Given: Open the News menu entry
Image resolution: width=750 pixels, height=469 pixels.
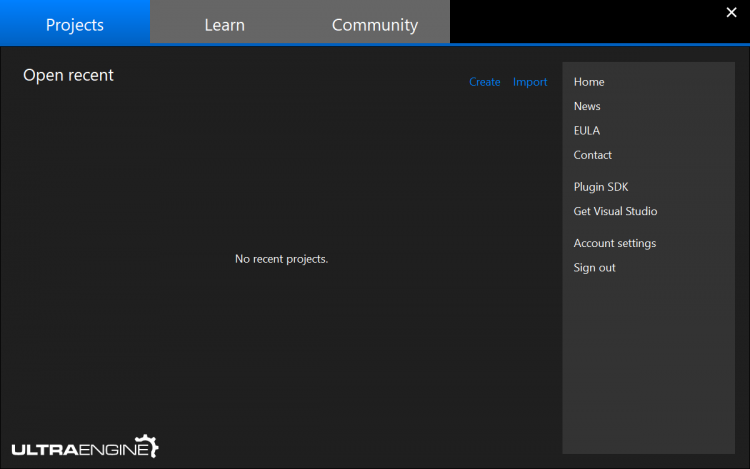Looking at the screenshot, I should pos(587,106).
